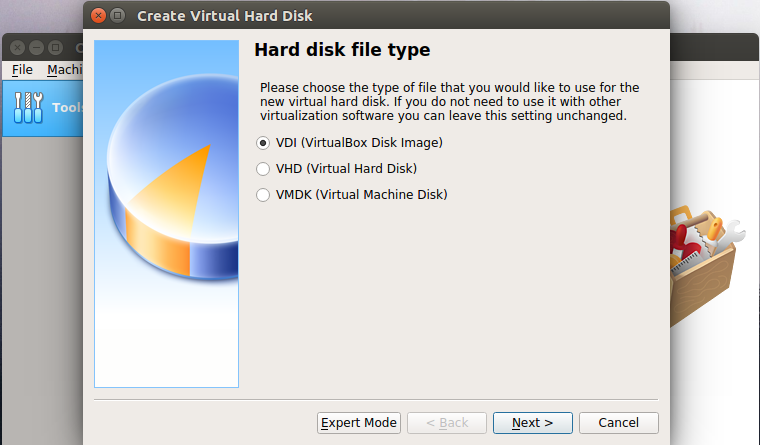Screen dimensions: 760x445
Task: Click the Tools label in the sidebar
Action: (68, 108)
